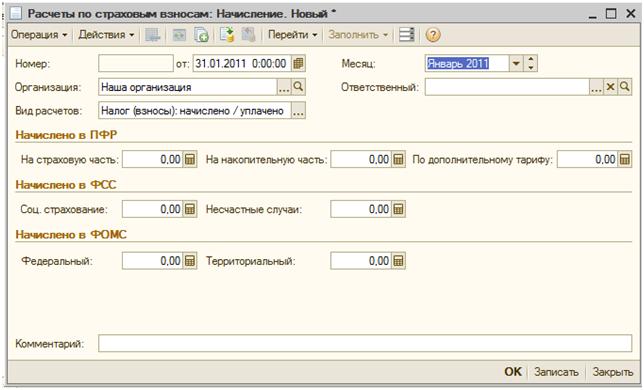Open calculator for Территориальный
The image size is (644, 390).
click(x=398, y=261)
